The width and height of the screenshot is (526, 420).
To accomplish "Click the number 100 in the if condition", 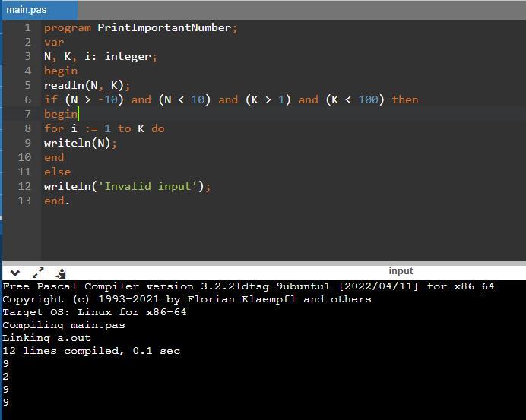I will point(368,99).
